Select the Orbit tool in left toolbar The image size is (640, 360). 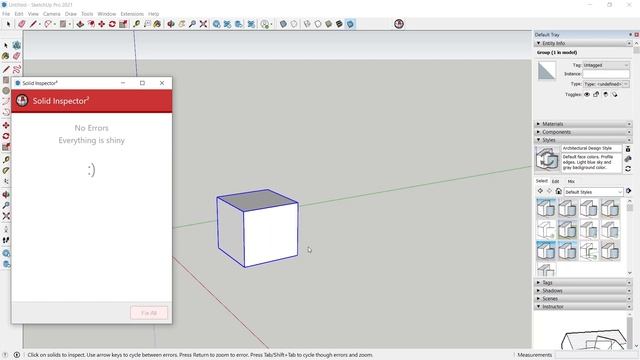coord(6,195)
